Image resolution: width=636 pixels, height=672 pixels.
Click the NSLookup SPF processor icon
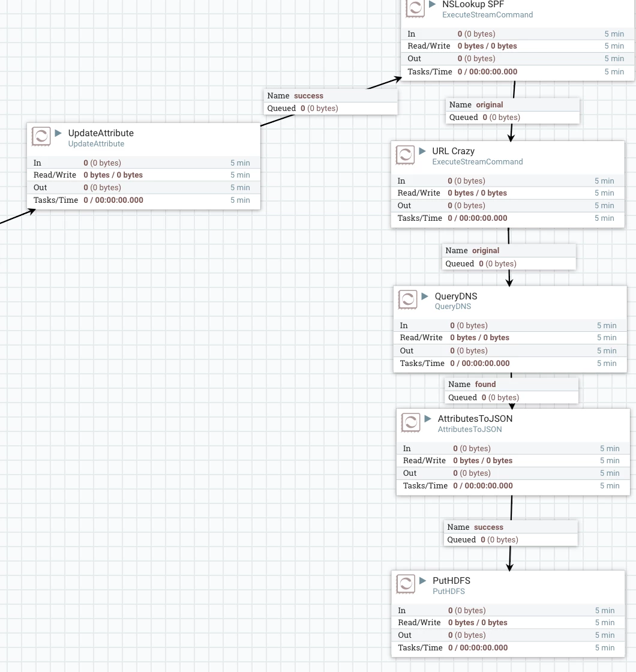point(415,8)
